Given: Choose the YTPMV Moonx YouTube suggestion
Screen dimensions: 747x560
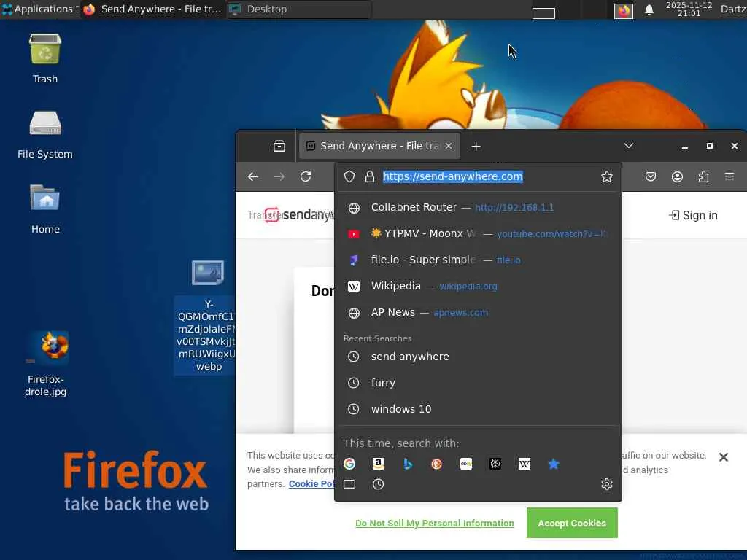Looking at the screenshot, I should 478,234.
